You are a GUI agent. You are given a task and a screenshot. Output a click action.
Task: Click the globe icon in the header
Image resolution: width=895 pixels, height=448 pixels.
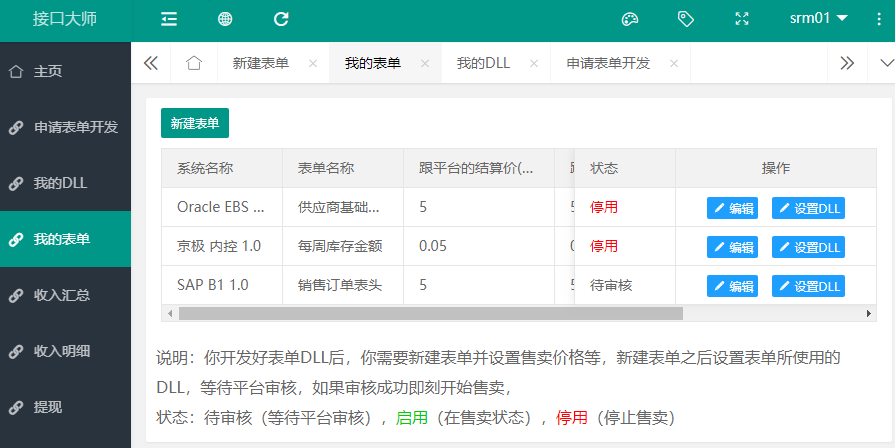click(x=225, y=18)
